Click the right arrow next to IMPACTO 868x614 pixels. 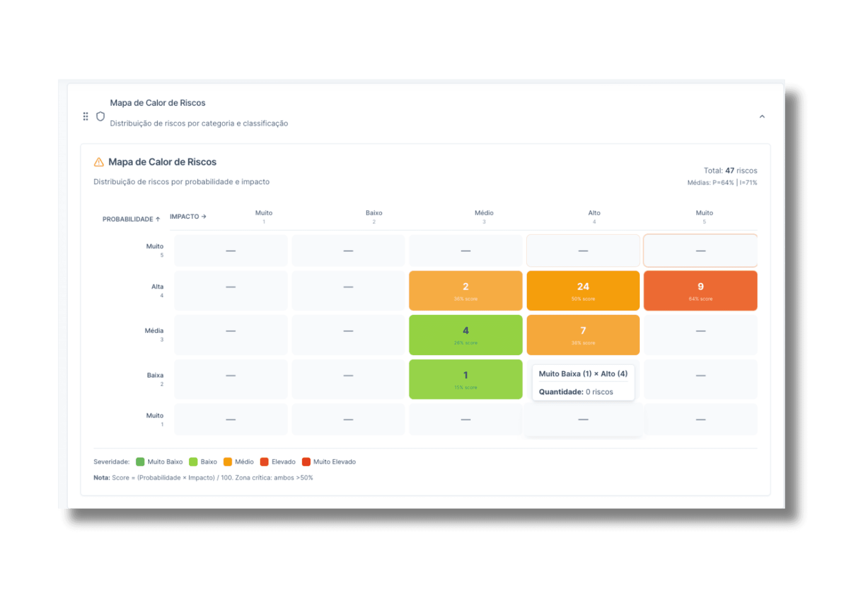coord(204,217)
